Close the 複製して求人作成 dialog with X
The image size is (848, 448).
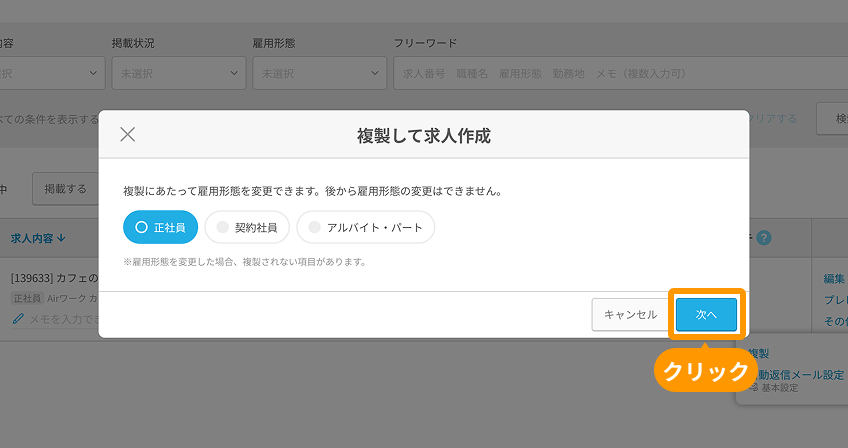click(128, 134)
